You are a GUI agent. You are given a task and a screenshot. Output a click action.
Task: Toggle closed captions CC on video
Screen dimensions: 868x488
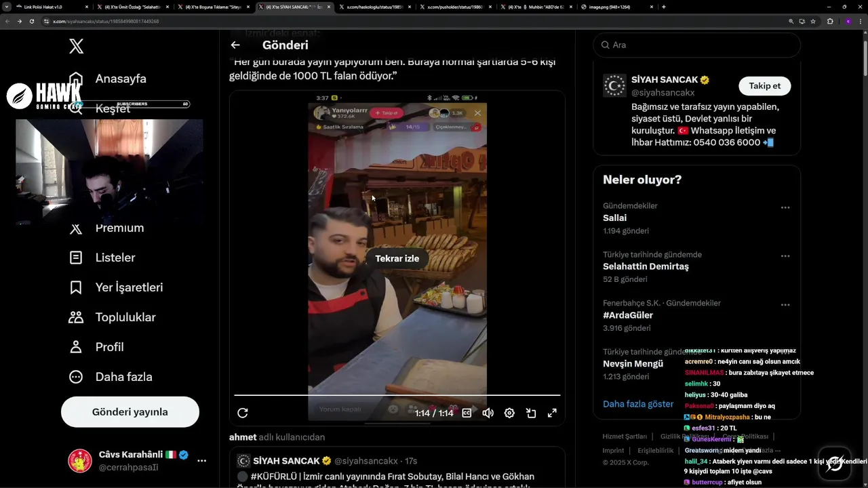(467, 413)
